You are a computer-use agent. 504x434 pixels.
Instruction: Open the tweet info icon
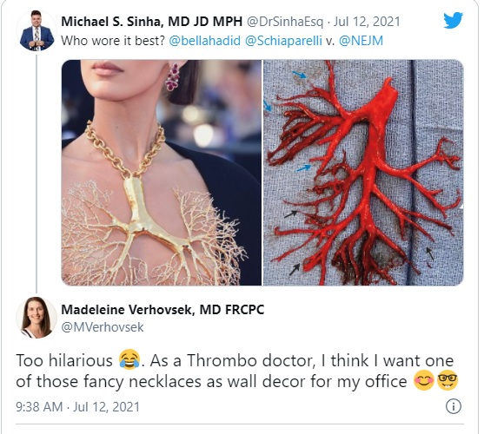click(x=454, y=406)
